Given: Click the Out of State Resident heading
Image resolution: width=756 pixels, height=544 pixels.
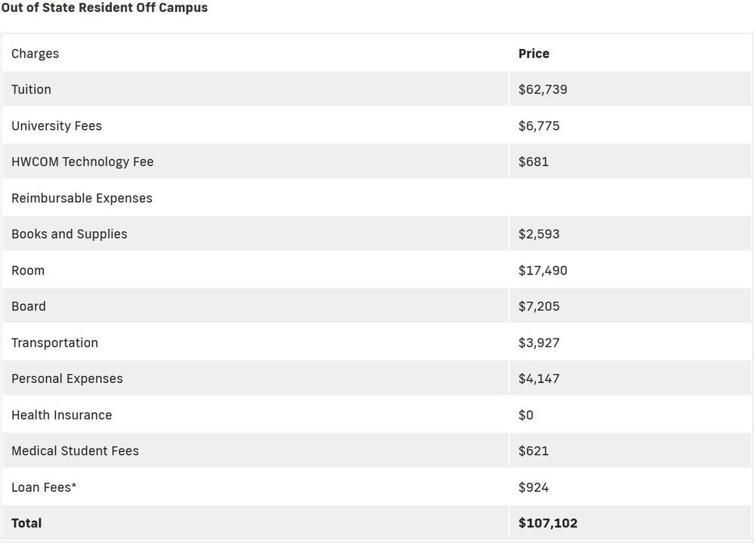Looking at the screenshot, I should pos(104,8).
